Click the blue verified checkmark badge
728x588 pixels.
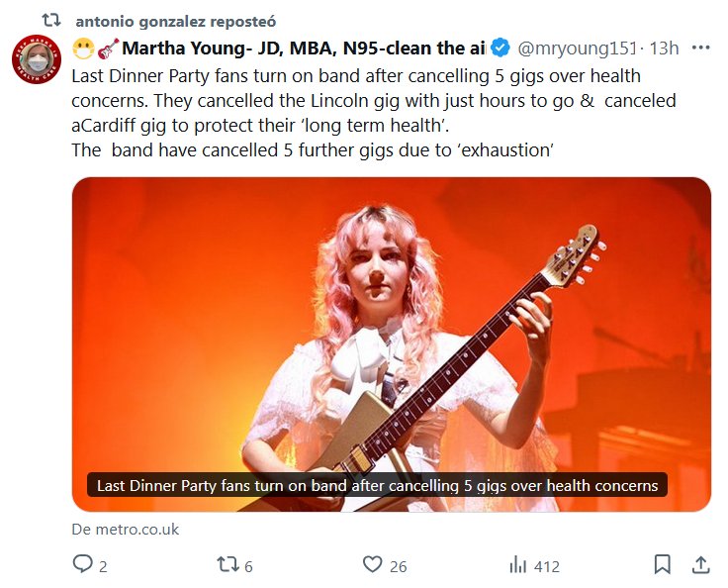point(501,48)
